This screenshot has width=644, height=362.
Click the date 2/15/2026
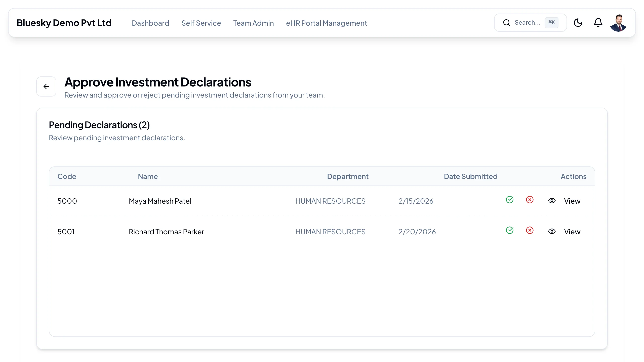coord(416,201)
